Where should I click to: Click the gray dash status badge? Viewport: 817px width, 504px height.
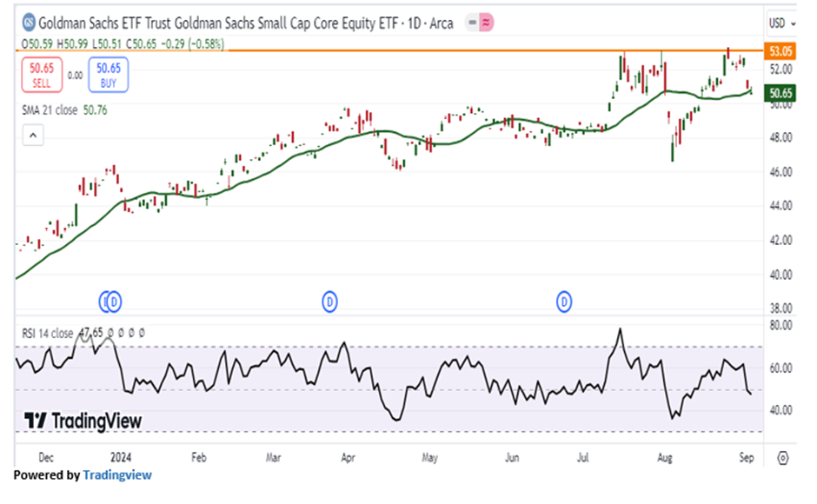pyautogui.click(x=472, y=23)
